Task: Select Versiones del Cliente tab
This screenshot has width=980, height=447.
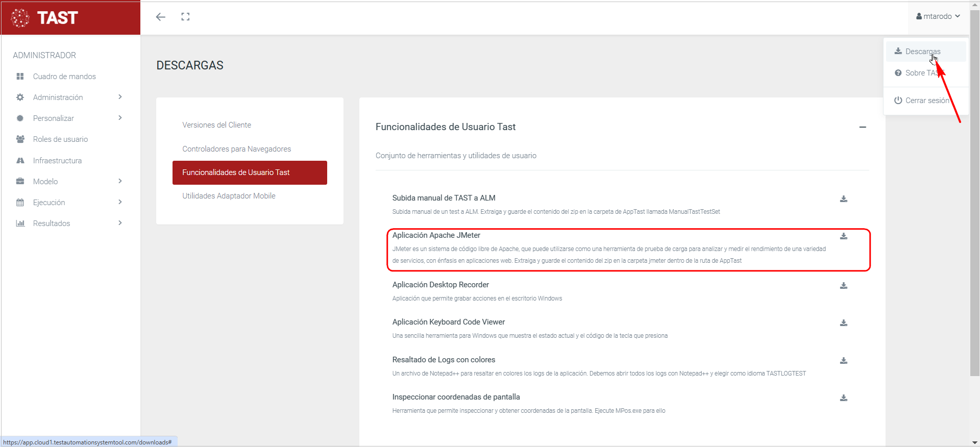Action: pyautogui.click(x=216, y=125)
